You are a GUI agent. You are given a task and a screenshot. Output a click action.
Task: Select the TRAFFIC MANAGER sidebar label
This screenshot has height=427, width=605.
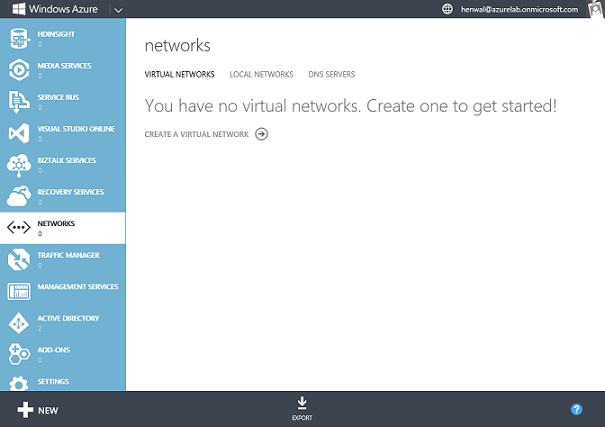pos(69,255)
